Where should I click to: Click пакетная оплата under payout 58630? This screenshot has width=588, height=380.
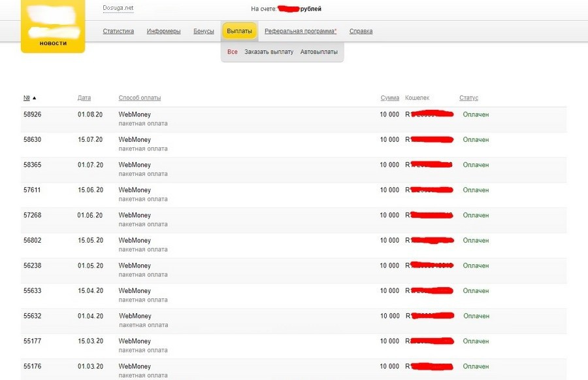(x=143, y=148)
